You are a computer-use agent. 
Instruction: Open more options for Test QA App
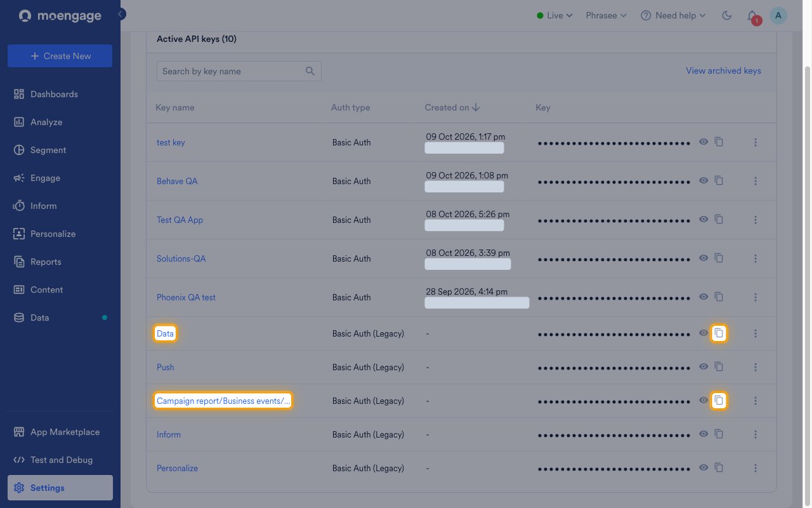(756, 220)
